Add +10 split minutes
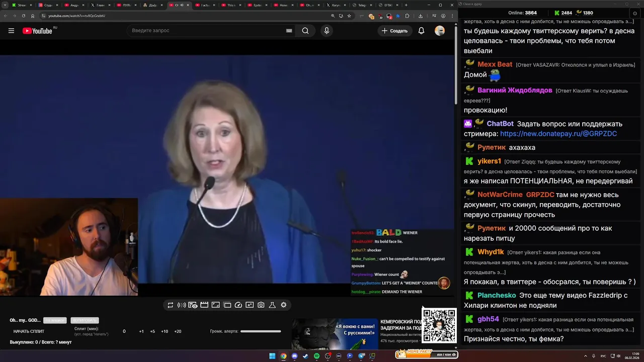Viewport: 644px width, 362px height. point(165,331)
